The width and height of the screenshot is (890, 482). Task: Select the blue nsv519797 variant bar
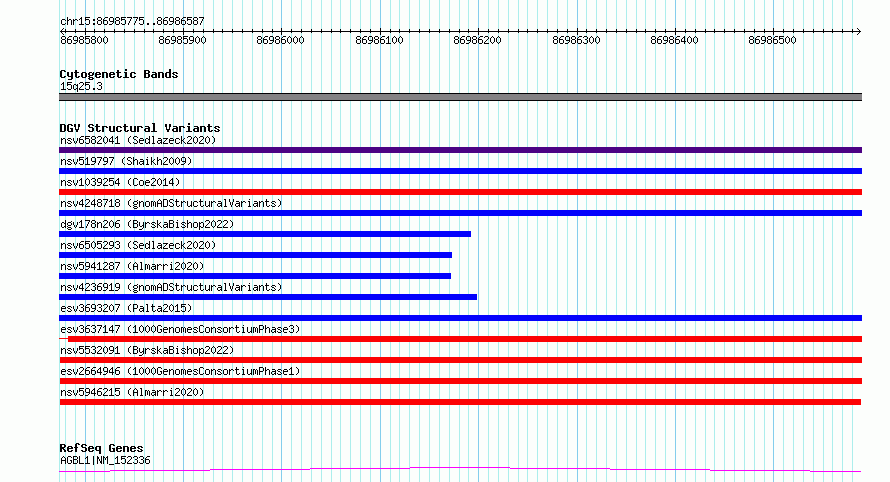(x=460, y=171)
